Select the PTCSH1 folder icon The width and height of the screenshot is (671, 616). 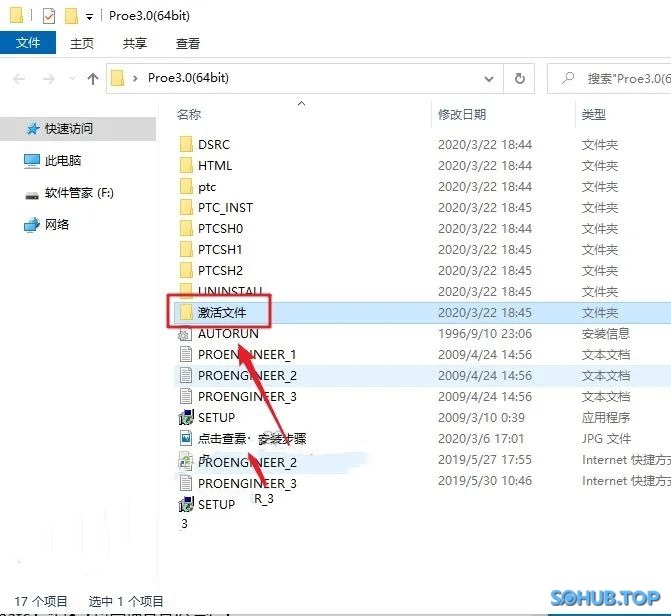186,250
